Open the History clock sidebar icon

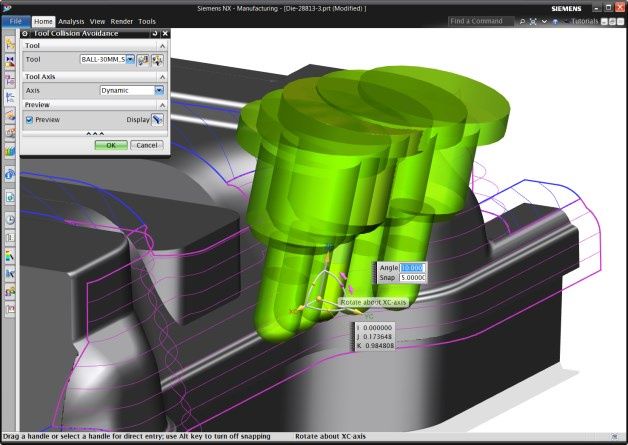(10, 219)
